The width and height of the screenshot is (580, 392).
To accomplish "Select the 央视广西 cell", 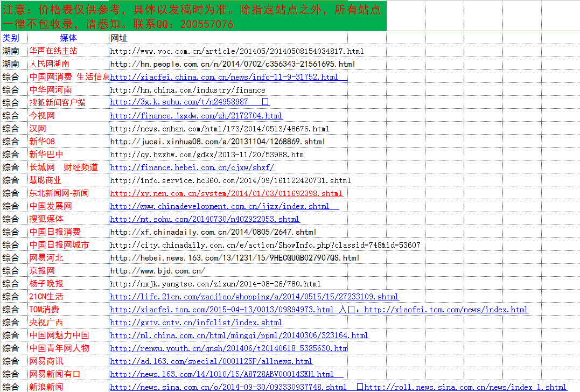I will [68, 323].
